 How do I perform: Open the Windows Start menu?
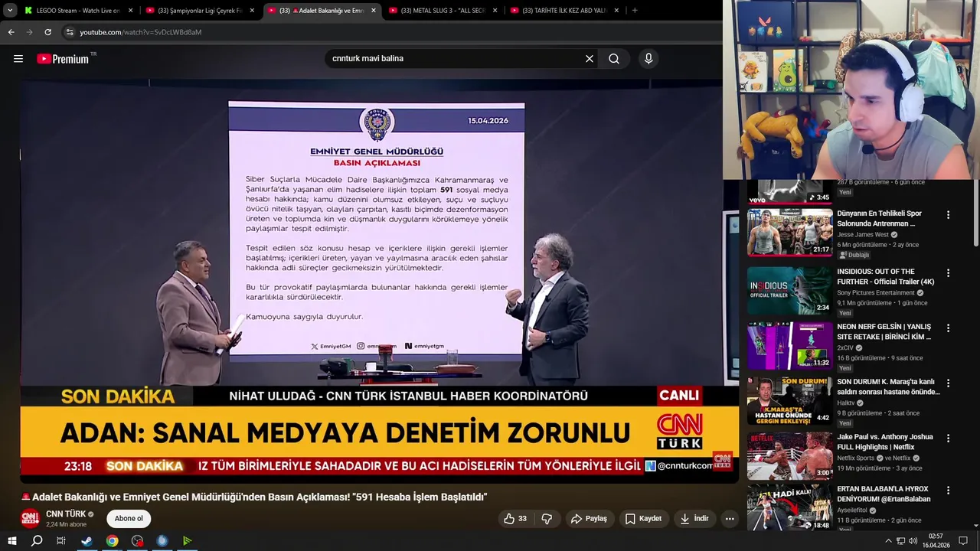click(12, 541)
